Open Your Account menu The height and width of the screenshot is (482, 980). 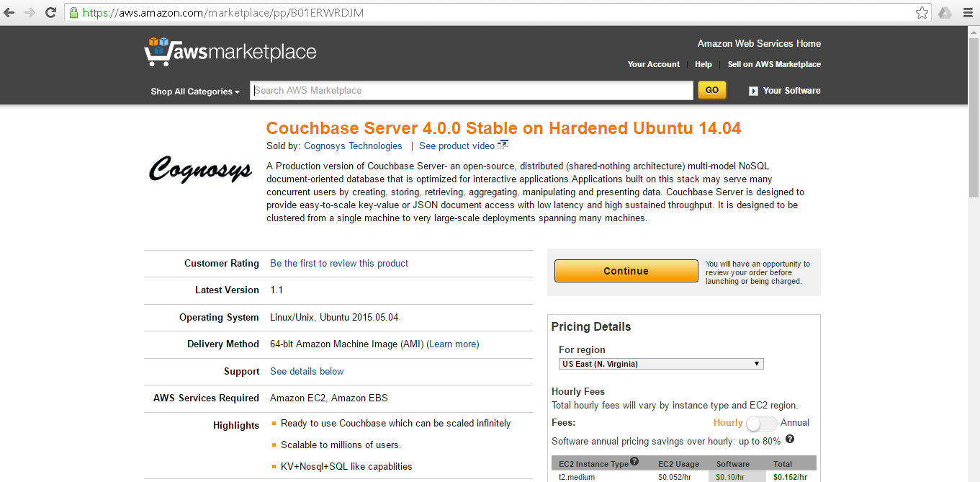(x=652, y=64)
